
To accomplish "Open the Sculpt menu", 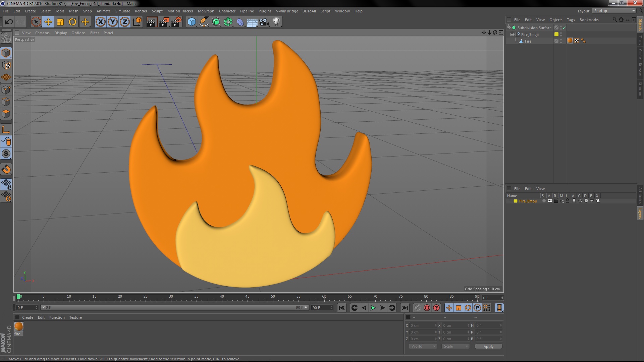I will click(x=157, y=11).
